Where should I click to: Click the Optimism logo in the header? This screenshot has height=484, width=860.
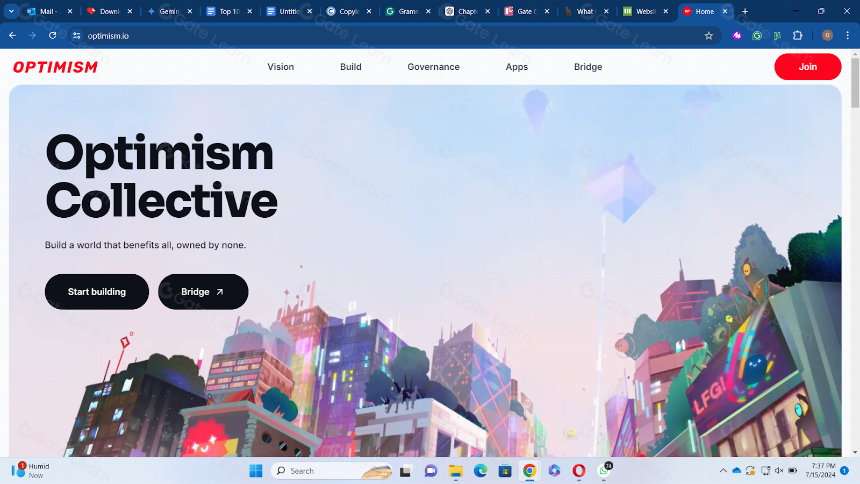pyautogui.click(x=55, y=67)
